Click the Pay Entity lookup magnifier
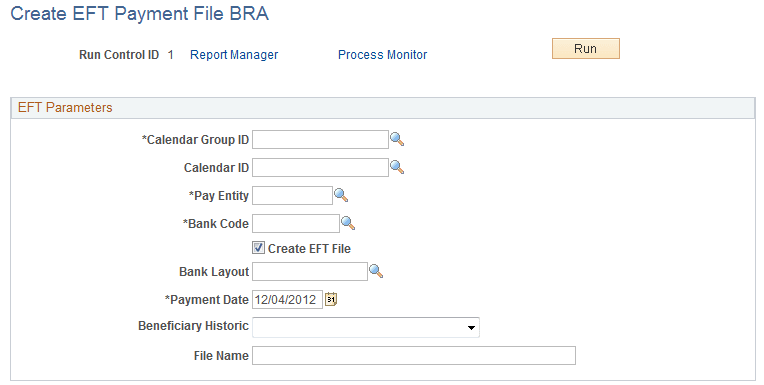 coord(341,195)
